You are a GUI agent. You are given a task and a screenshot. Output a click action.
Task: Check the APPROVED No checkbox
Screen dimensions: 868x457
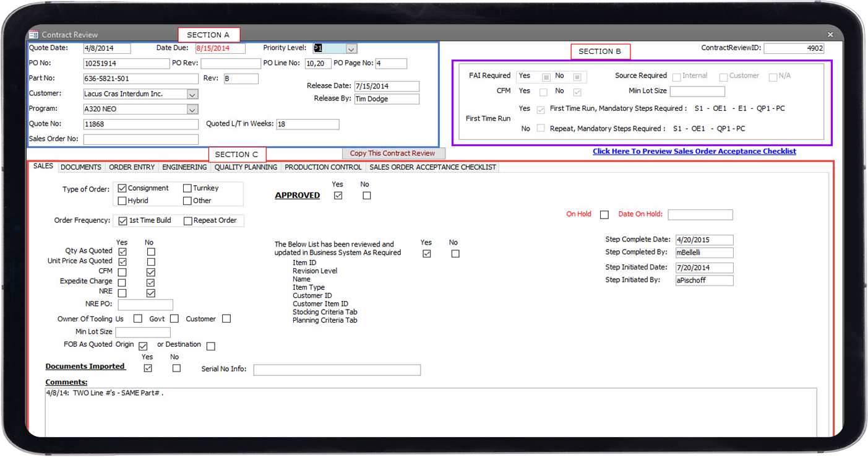pos(367,196)
